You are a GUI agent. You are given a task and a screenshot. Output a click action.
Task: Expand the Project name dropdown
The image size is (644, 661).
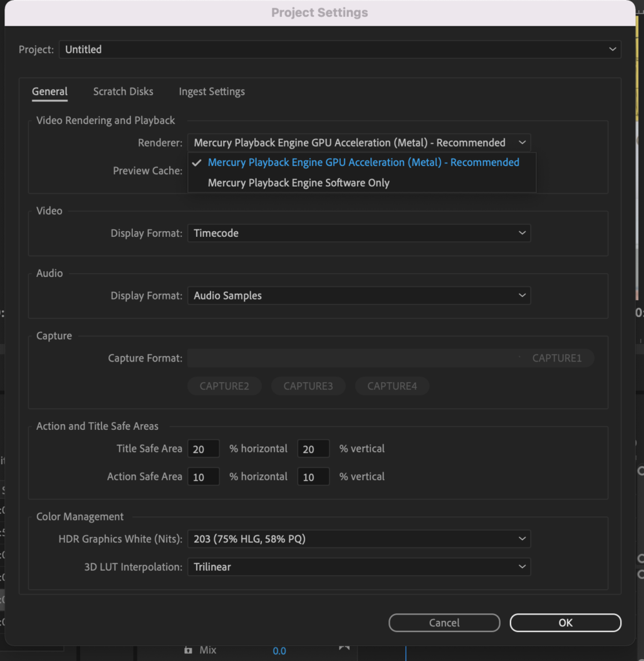(x=339, y=50)
